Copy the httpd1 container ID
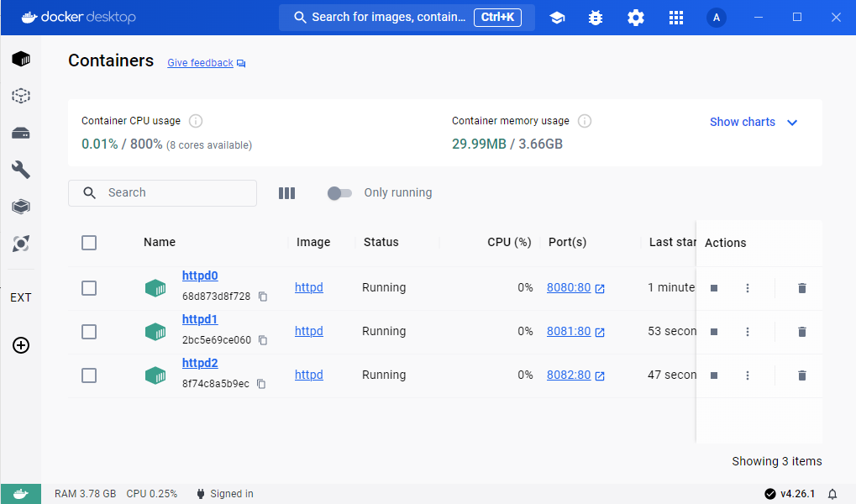The image size is (856, 504). [263, 340]
